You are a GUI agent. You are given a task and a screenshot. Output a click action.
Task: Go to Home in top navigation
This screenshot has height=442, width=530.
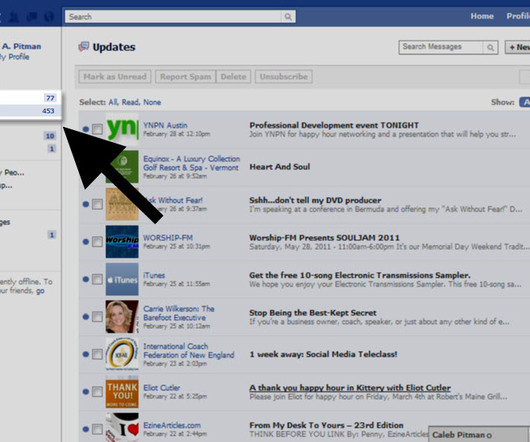[482, 16]
